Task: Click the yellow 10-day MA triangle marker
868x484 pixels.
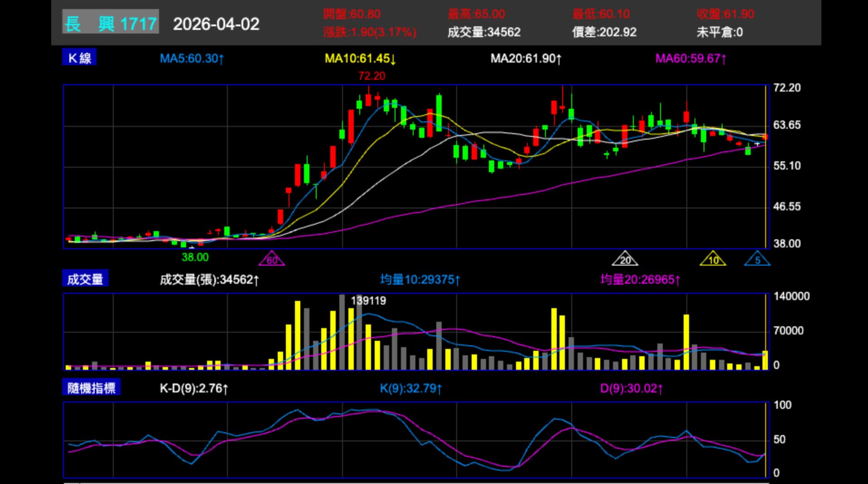Action: point(713,259)
